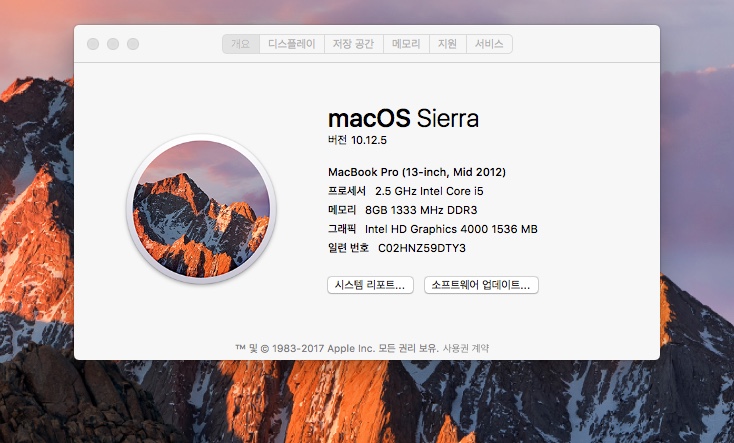This screenshot has width=734, height=443.
Task: Close the About This Mac window
Action: (93, 44)
